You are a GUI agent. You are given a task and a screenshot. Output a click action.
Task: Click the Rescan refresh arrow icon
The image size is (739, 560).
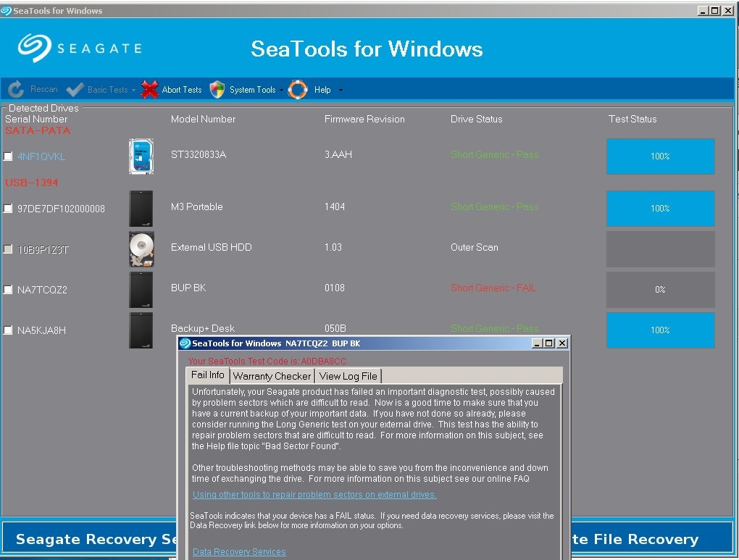[x=15, y=89]
